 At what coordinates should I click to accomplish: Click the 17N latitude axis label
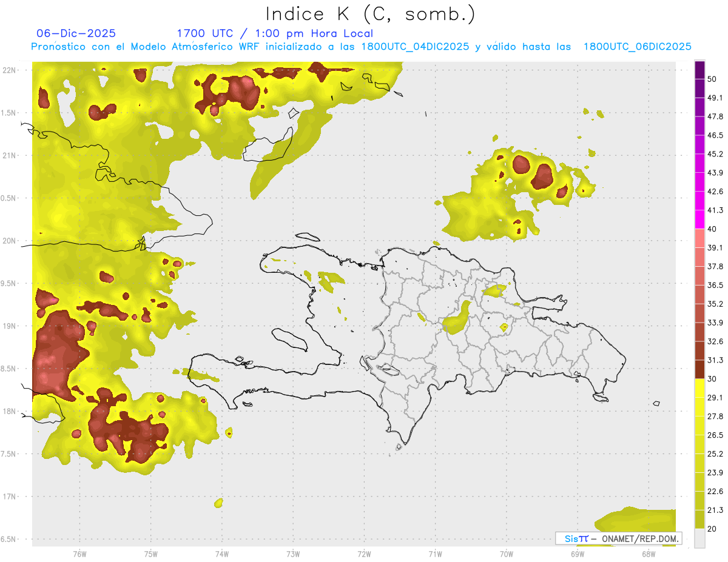[10, 497]
